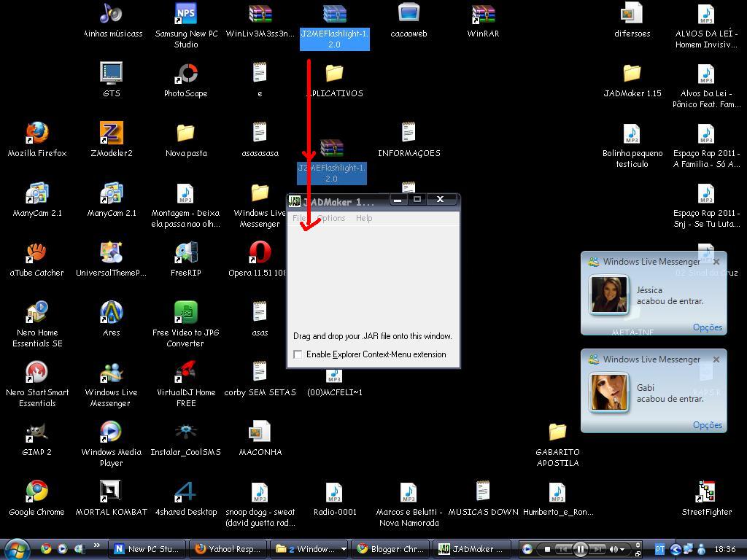Click Opções link in Gabi notification
Viewport: 747px width, 560px height.
(x=708, y=425)
